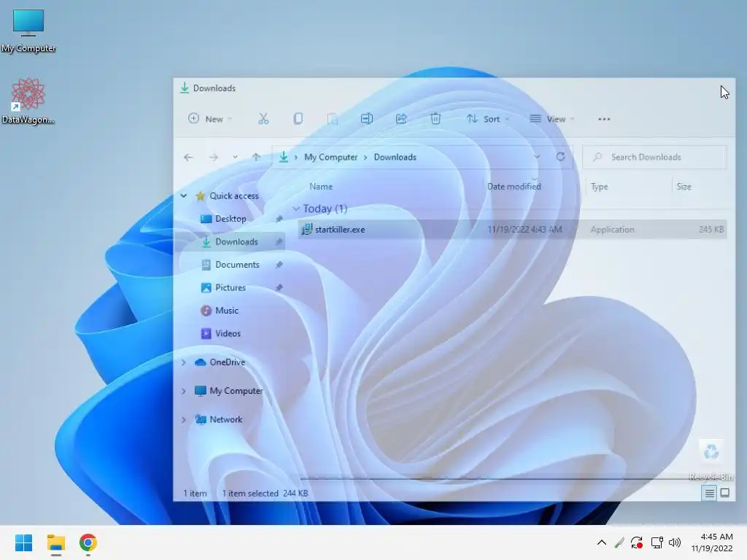Open the See more ellipsis menu
Viewport: 747px width, 560px height.
604,119
